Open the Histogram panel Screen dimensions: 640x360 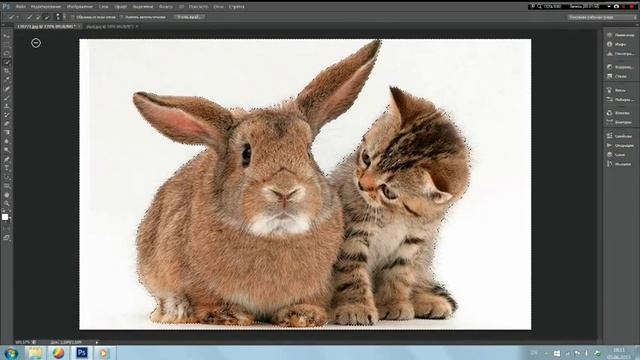tap(620, 53)
